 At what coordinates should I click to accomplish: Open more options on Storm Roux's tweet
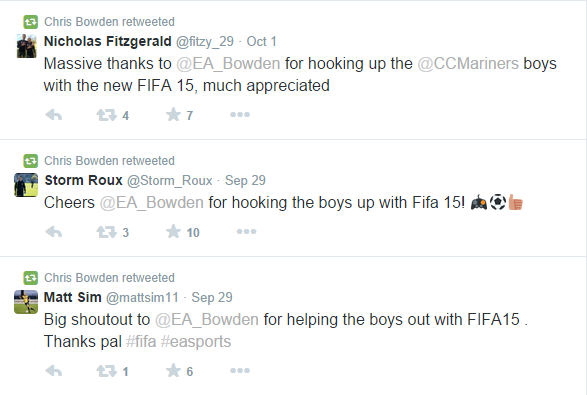coord(246,232)
